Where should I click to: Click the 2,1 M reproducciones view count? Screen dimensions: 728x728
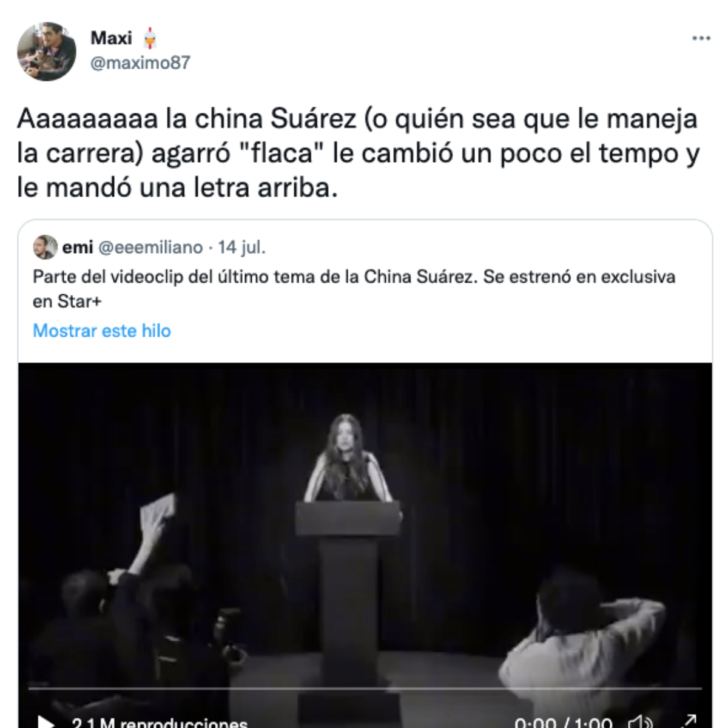pos(160,723)
